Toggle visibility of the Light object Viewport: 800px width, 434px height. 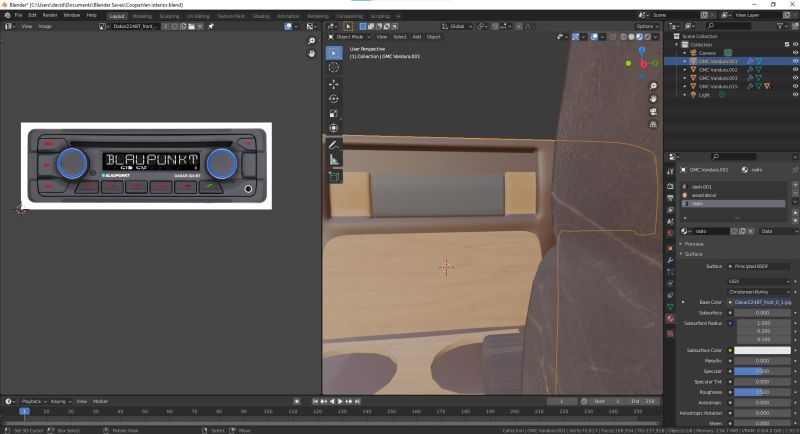[794, 95]
